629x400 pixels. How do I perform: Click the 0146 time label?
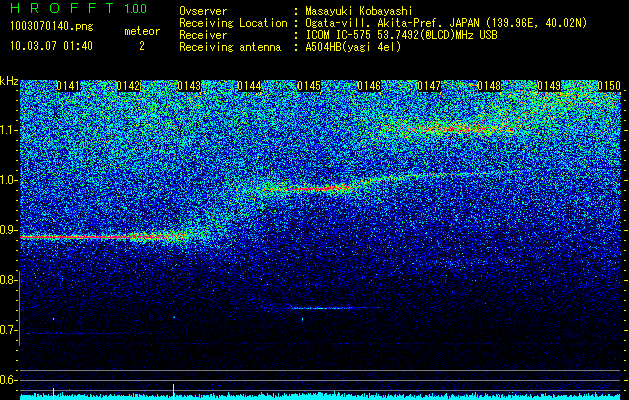point(369,86)
